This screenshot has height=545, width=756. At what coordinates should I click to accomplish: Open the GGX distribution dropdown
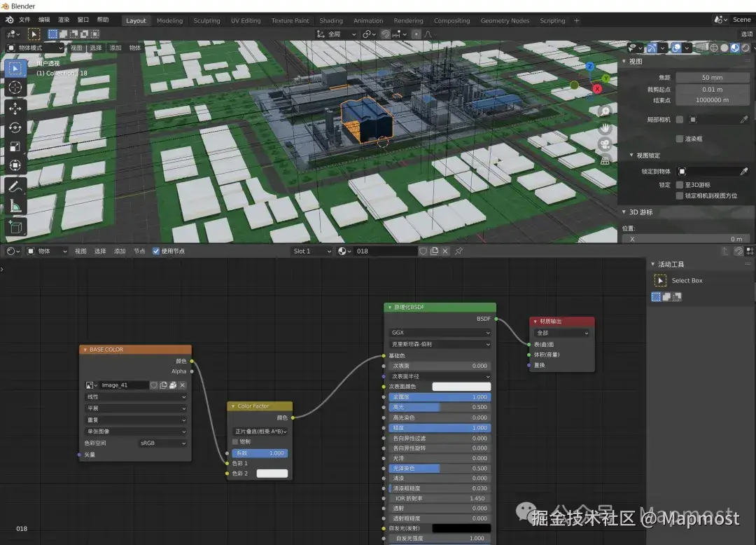(440, 333)
